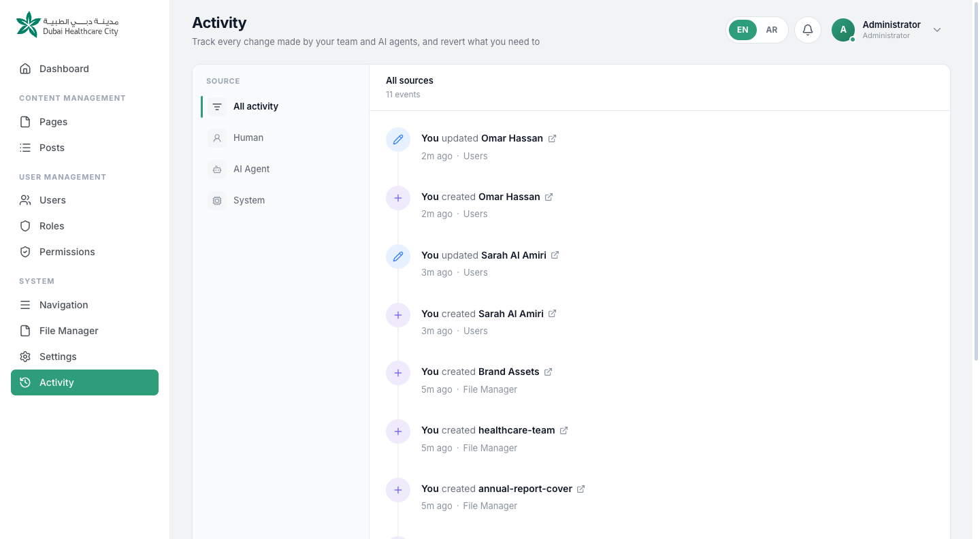Click the Dubai Healthcare City logo
This screenshot has height=539, width=980.
pyautogui.click(x=67, y=24)
